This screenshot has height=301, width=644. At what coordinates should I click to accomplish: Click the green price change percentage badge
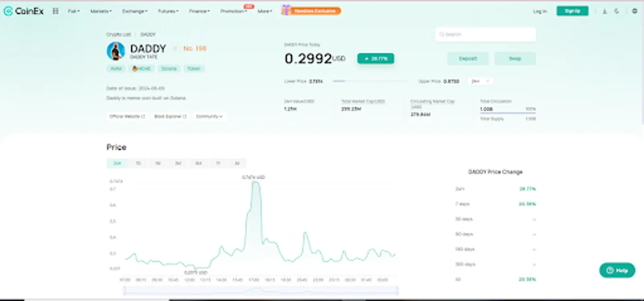pos(376,59)
